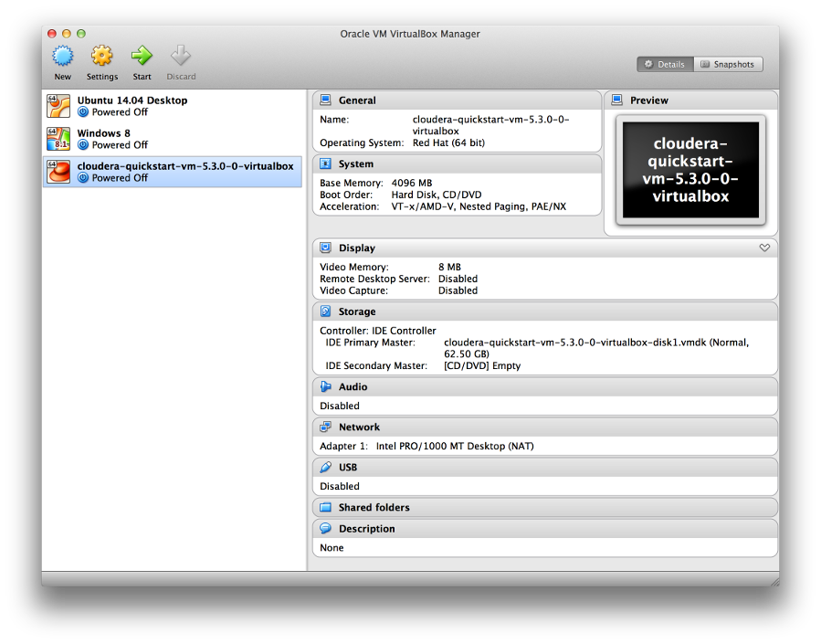Open the USB section header link
The width and height of the screenshot is (821, 644).
[x=348, y=467]
